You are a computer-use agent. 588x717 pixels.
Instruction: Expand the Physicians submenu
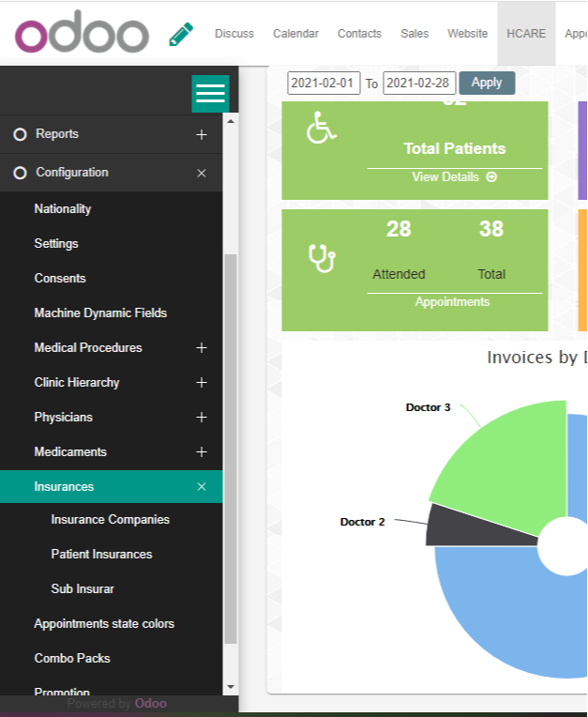pos(202,418)
